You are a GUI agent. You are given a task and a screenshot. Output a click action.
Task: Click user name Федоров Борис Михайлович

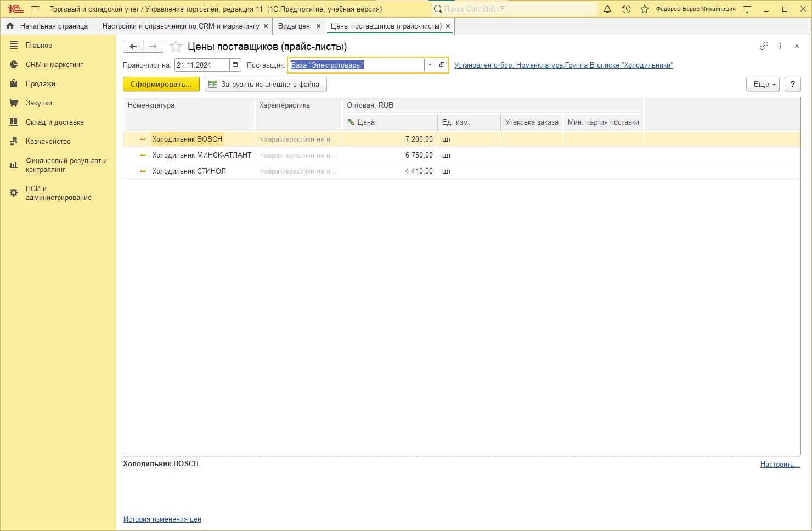(696, 9)
